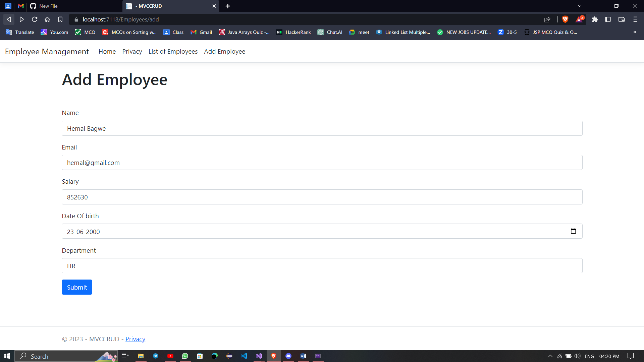Show more bookmarks overflow chevron

635,32
